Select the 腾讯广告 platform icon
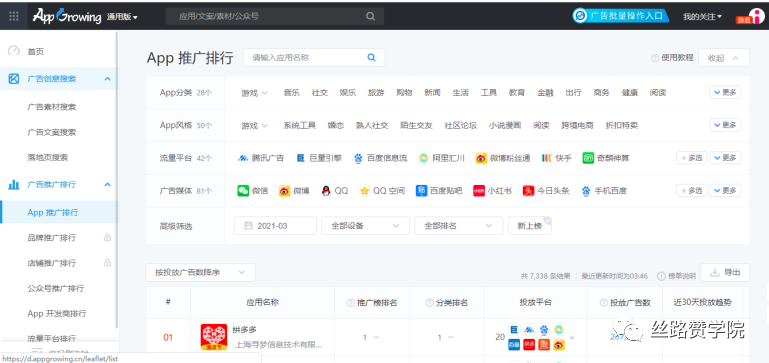 [242, 158]
